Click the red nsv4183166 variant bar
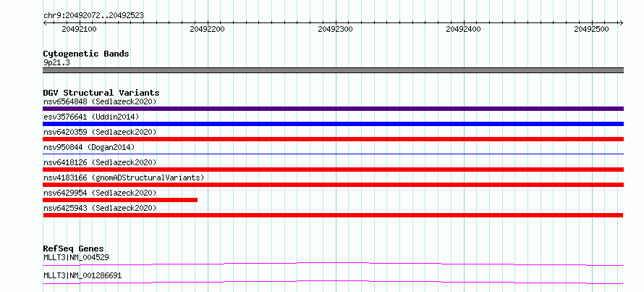Screen dimensions: 644x292 [x=333, y=185]
